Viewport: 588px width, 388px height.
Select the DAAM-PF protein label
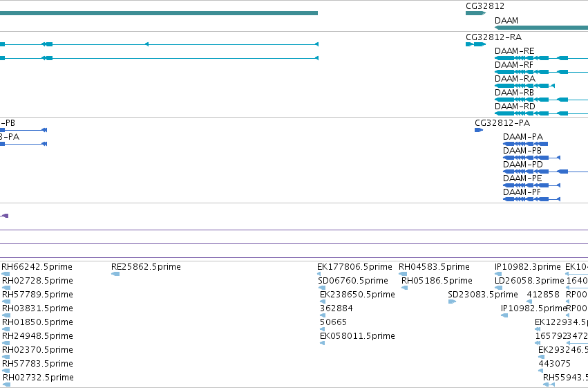[x=522, y=192]
